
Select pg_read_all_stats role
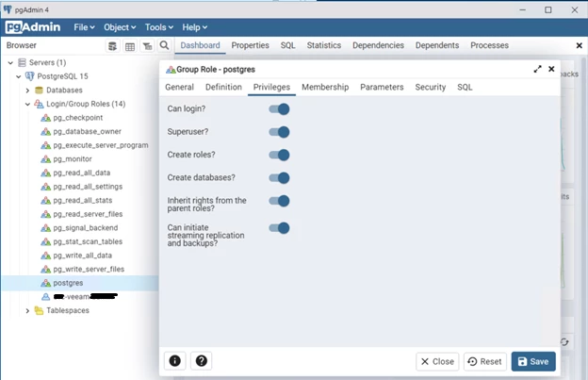coord(83,200)
